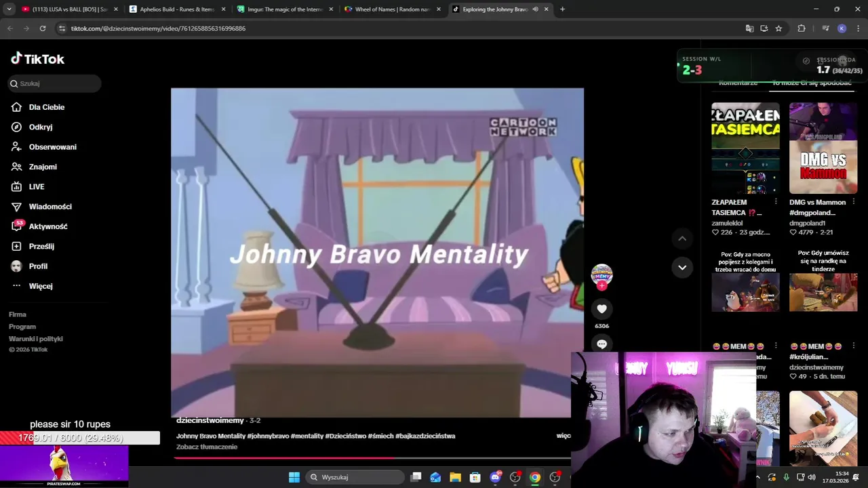Open Chrome extensions puzzle icon
Screen dimensions: 868x488
801,28
